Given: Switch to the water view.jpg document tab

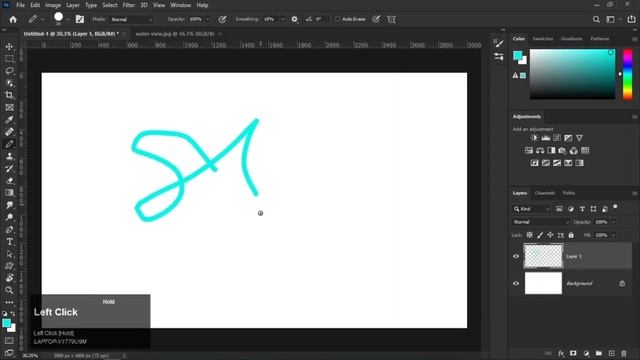Looking at the screenshot, I should coord(175,34).
